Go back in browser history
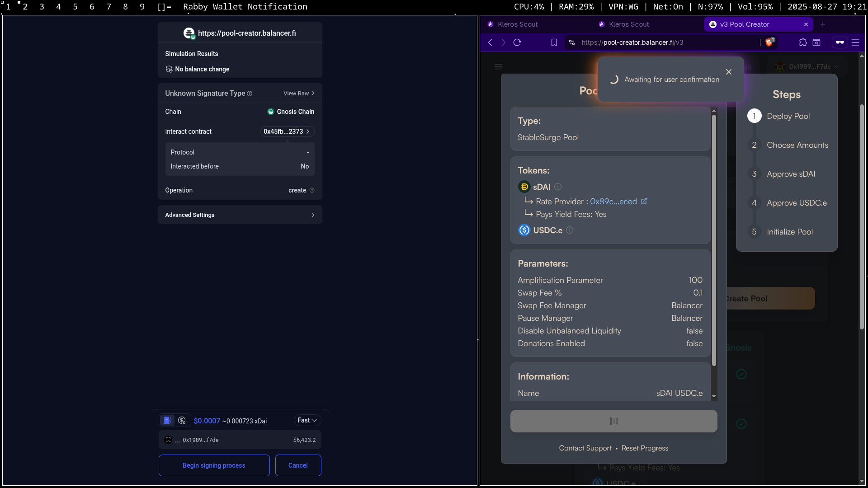This screenshot has height=488, width=868. [x=490, y=42]
